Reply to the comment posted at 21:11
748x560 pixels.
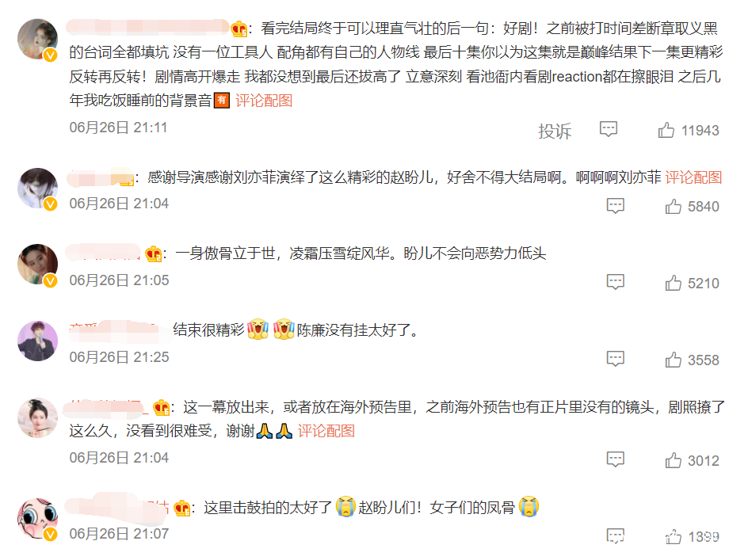tap(609, 129)
